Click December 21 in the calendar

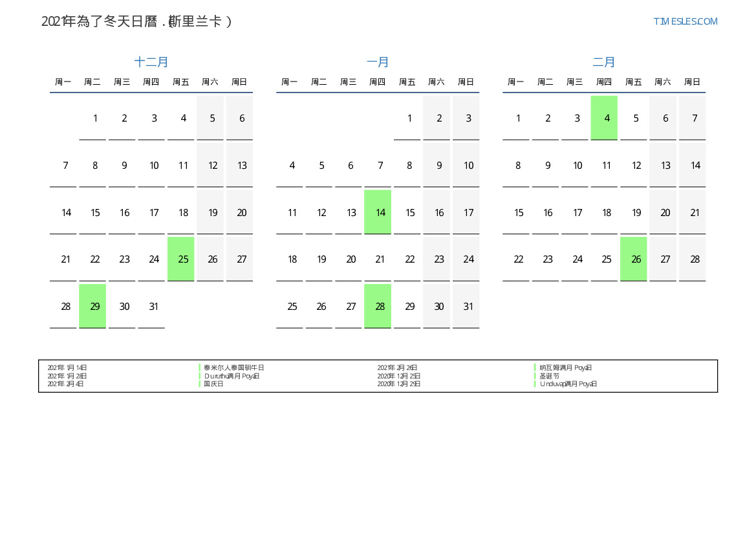[63, 259]
